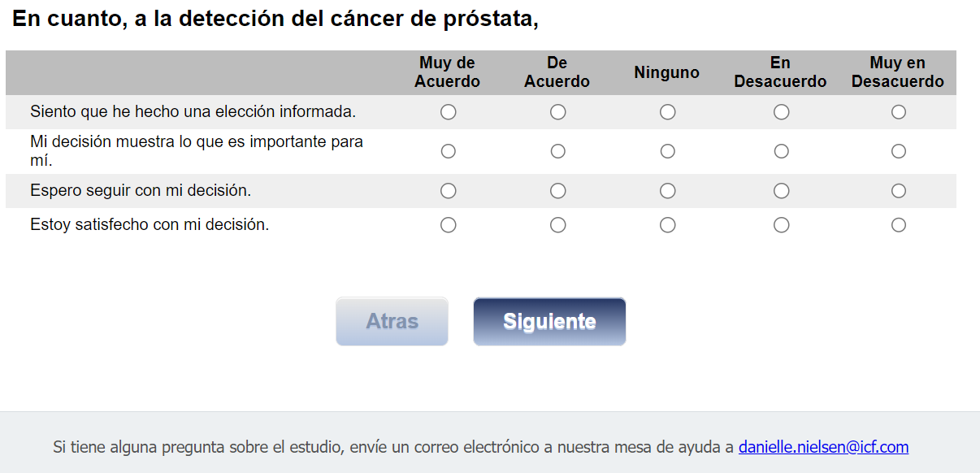Pick 'En Desacuerdo' for 'Espero seguir' row

click(x=781, y=191)
